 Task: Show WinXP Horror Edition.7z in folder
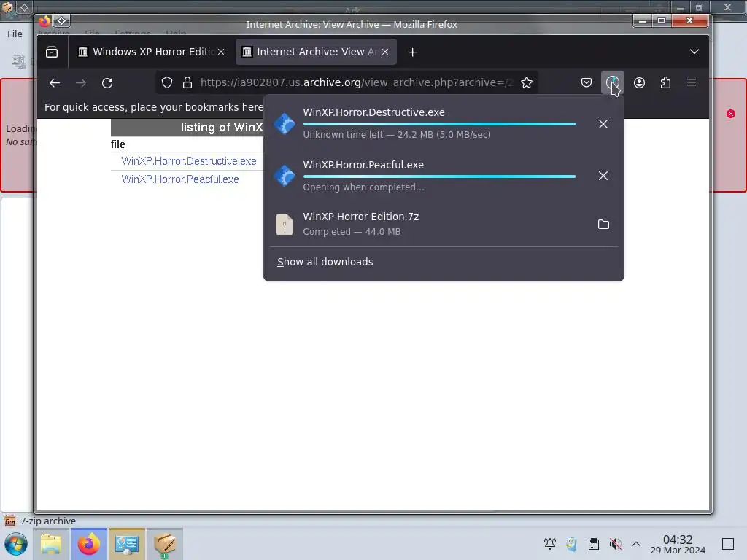click(603, 225)
